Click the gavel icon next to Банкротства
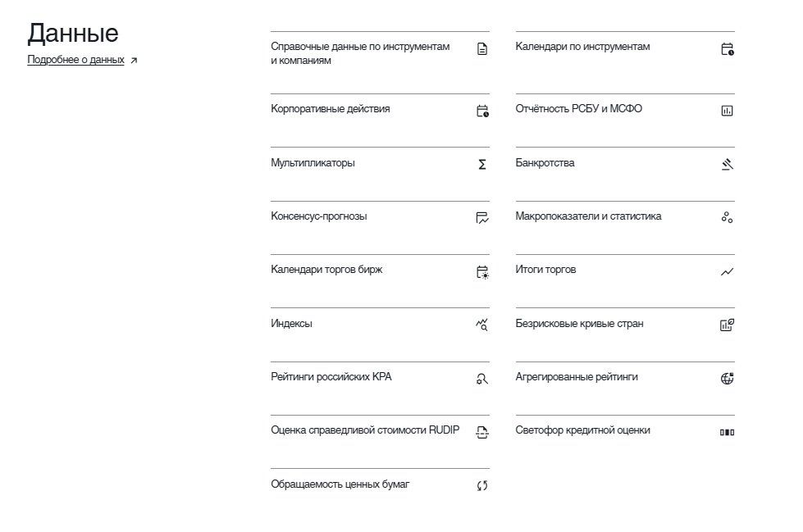Viewport: 803px width, 532px height. (728, 165)
